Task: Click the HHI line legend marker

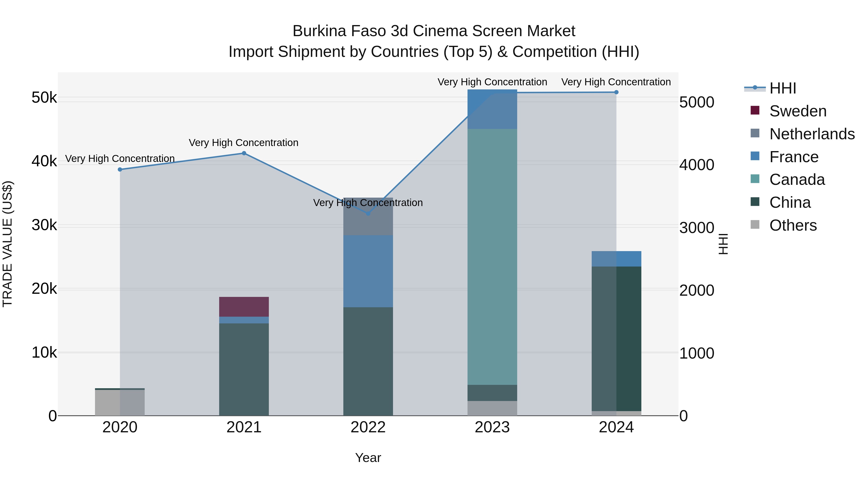Action: (755, 88)
